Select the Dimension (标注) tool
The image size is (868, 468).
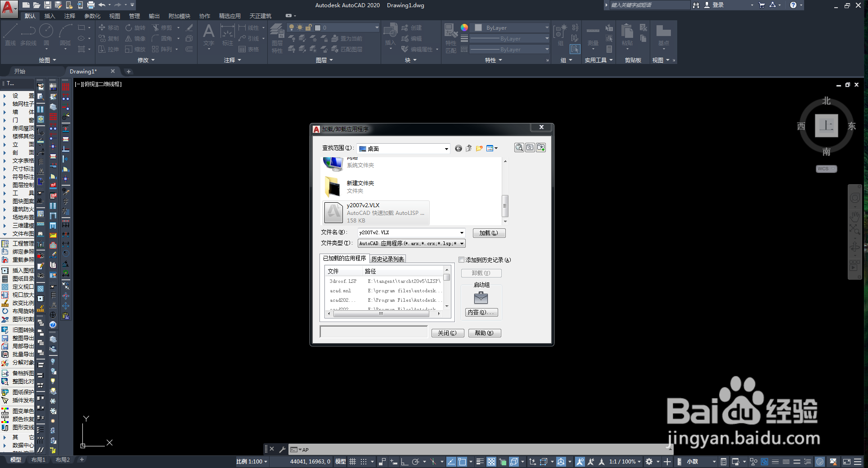[227, 35]
